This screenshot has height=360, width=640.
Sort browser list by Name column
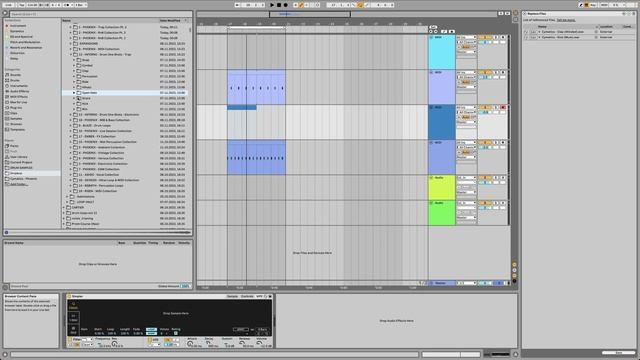click(67, 20)
